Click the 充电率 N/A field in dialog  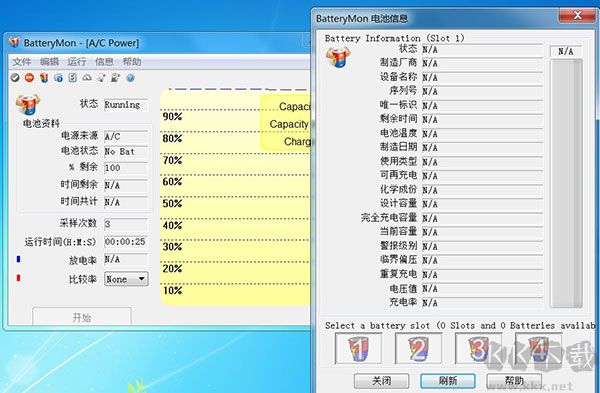click(x=482, y=303)
